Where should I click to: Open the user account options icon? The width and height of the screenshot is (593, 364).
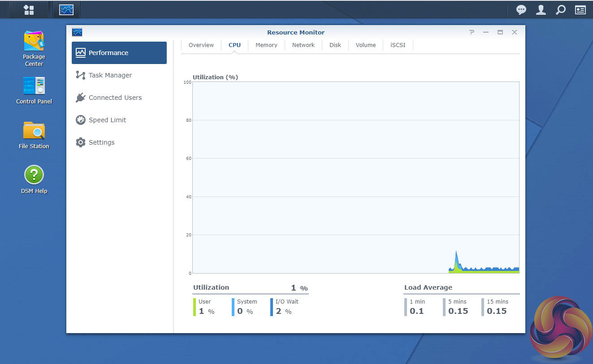point(541,10)
